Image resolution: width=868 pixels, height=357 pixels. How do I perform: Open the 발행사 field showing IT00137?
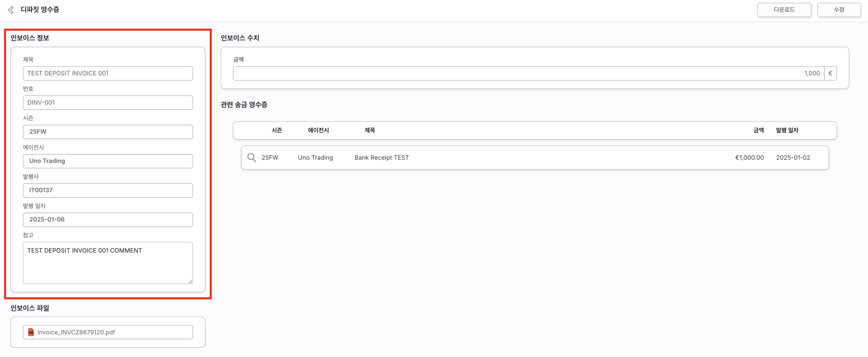click(108, 190)
